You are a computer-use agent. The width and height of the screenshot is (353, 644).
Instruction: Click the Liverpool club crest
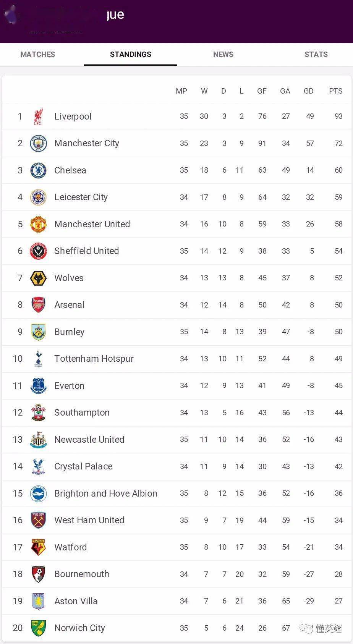38,117
